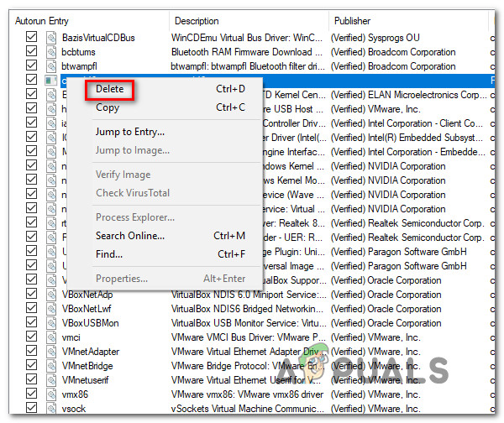Click the Sysprogs OU publisher cell

375,38
